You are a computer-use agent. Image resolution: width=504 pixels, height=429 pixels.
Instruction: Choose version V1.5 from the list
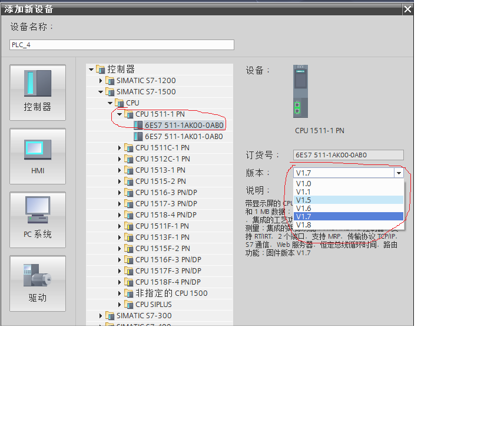[349, 200]
